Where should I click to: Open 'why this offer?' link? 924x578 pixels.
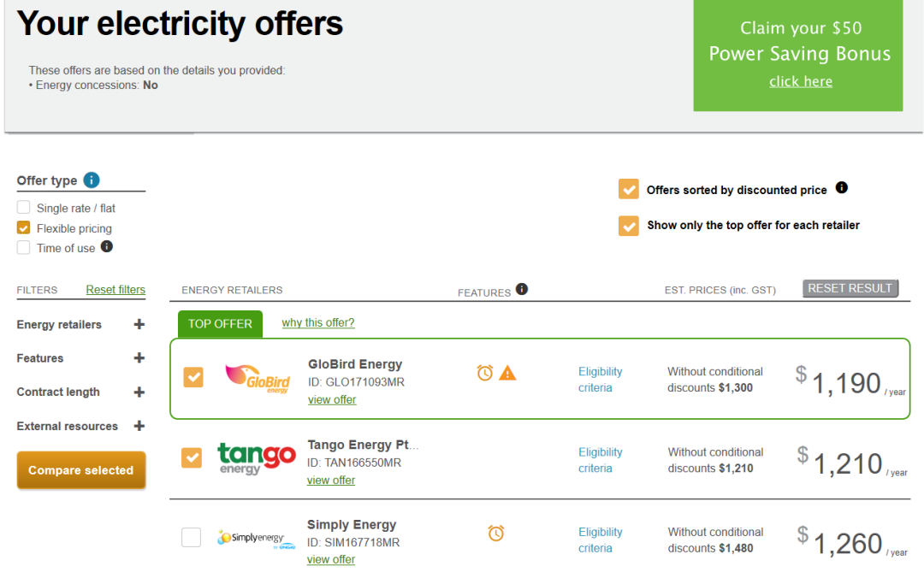pos(318,322)
